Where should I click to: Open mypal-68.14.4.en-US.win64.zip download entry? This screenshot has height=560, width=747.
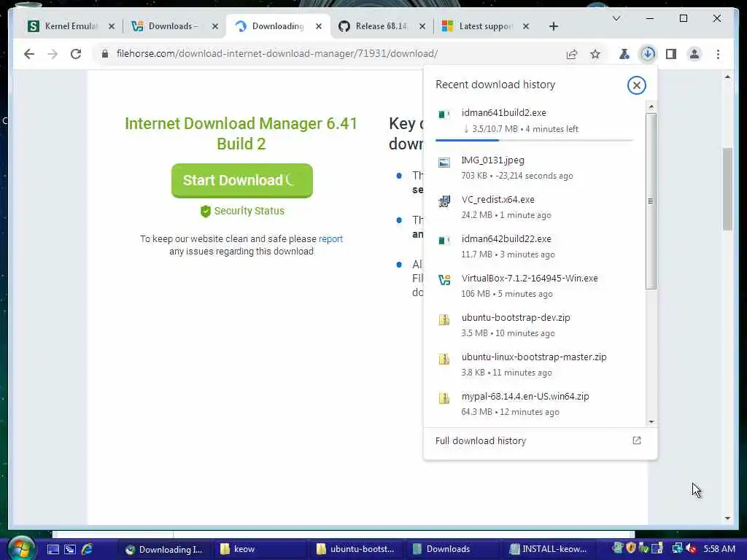[534, 404]
